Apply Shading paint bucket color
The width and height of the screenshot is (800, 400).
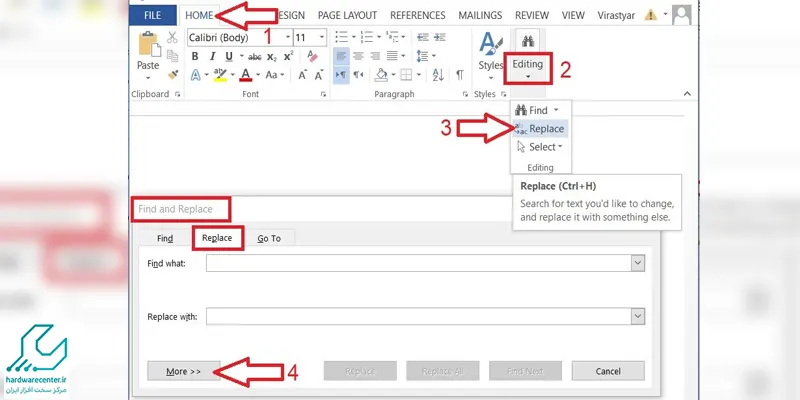[x=381, y=75]
